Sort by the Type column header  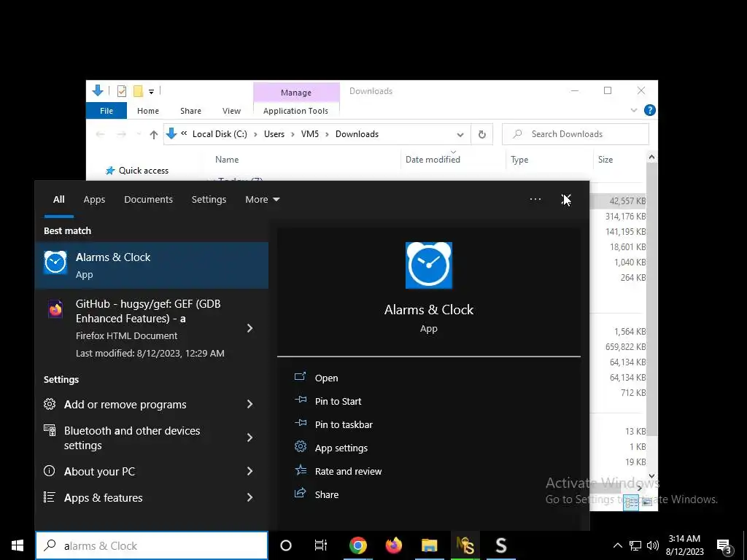point(519,160)
